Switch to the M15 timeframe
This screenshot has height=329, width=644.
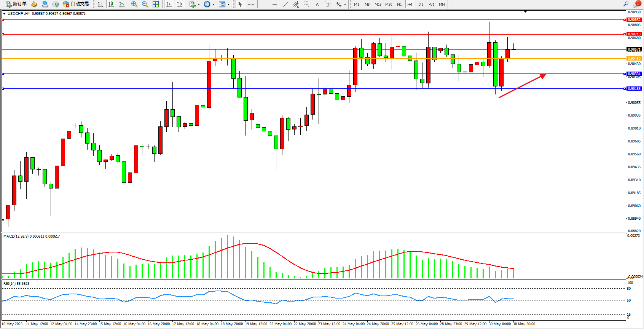click(x=378, y=5)
